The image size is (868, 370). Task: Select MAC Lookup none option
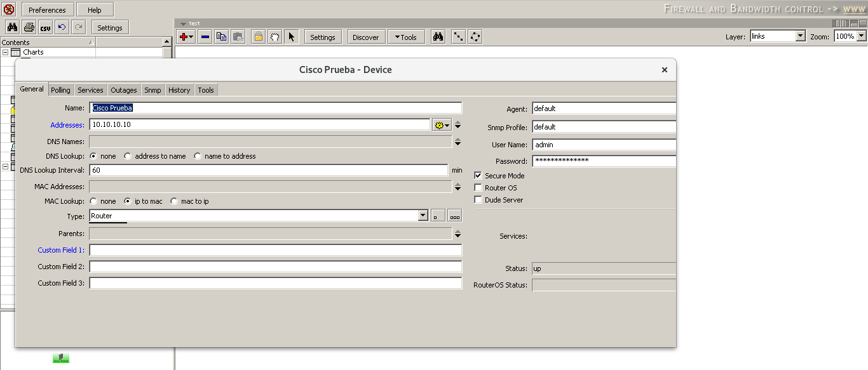click(x=93, y=201)
